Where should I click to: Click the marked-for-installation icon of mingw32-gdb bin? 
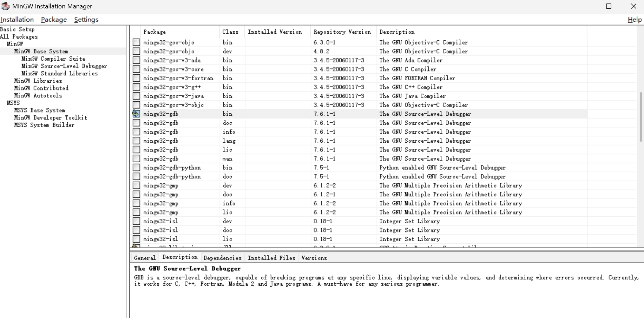[136, 114]
